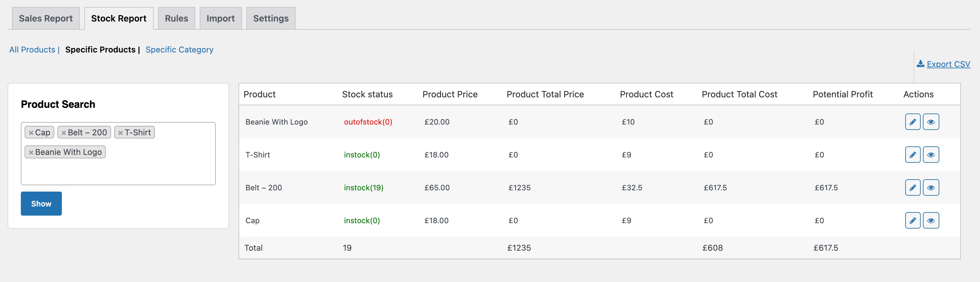Click the Export CSV download icon
Image resolution: width=980 pixels, height=282 pixels.
click(921, 64)
